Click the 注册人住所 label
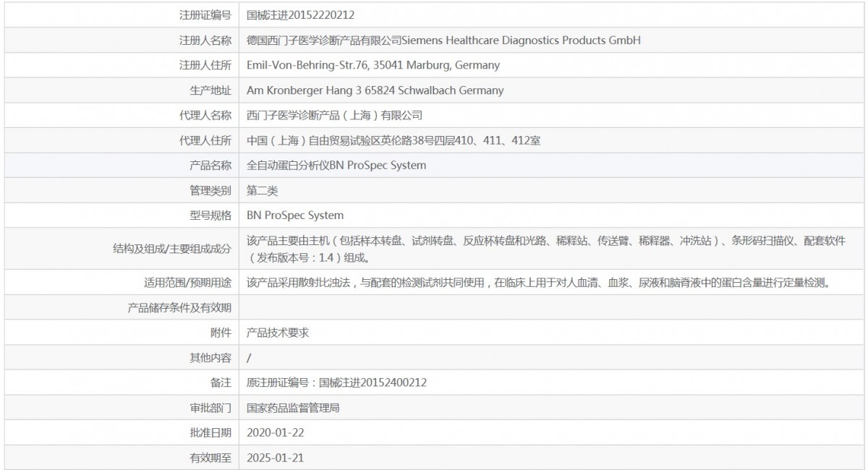 point(205,65)
